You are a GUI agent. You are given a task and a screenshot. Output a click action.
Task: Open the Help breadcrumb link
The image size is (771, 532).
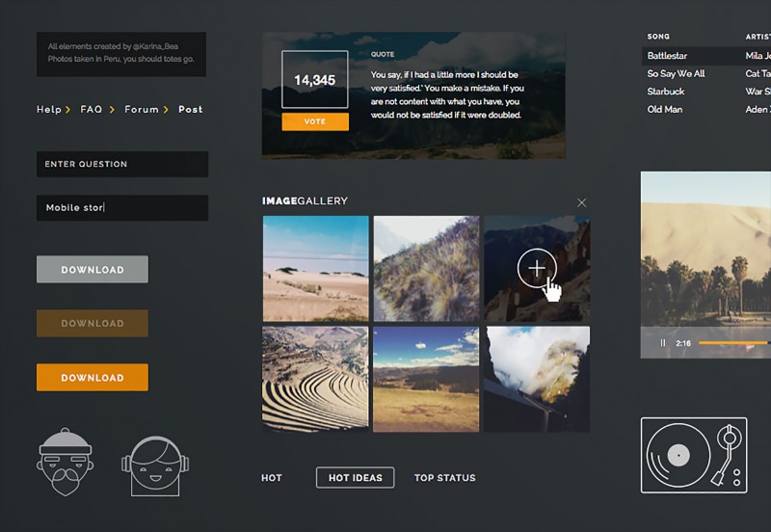pyautogui.click(x=49, y=110)
